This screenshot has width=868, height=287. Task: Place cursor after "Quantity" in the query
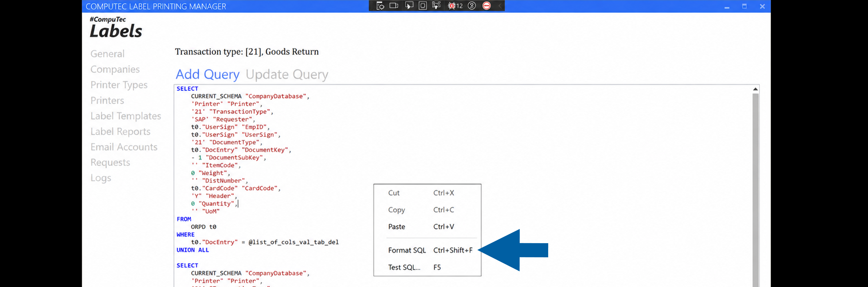238,204
